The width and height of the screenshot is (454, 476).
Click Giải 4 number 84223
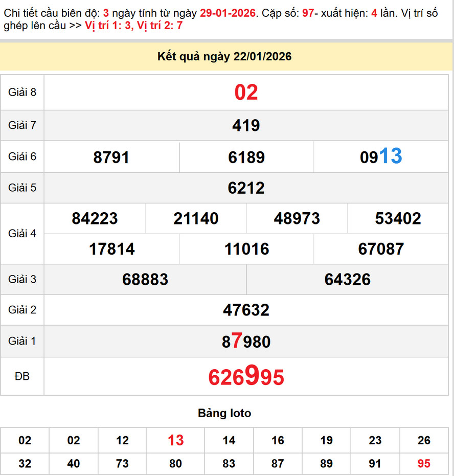(x=95, y=219)
